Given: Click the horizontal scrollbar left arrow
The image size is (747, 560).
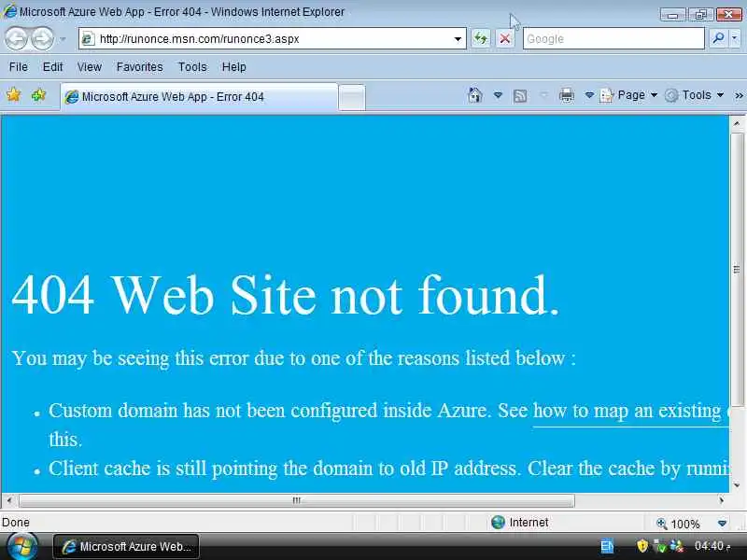Looking at the screenshot, I should [9, 500].
